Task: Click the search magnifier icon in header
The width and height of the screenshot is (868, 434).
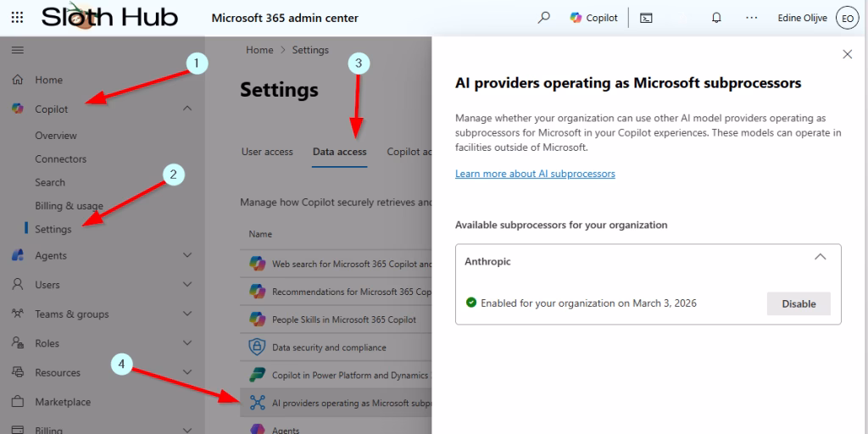Action: [543, 18]
